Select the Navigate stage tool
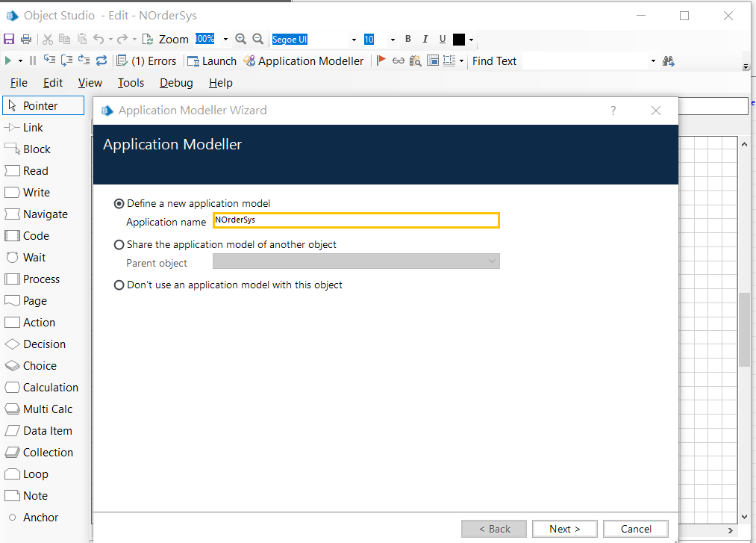Screen dimensions: 756x543 [x=36, y=214]
